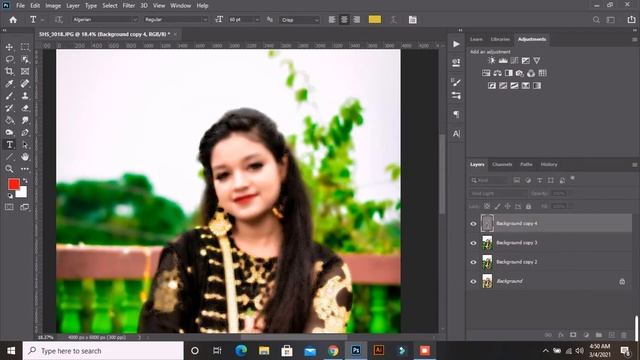Select the Path Selection tool
Image resolution: width=640 pixels, height=360 pixels.
[25, 145]
